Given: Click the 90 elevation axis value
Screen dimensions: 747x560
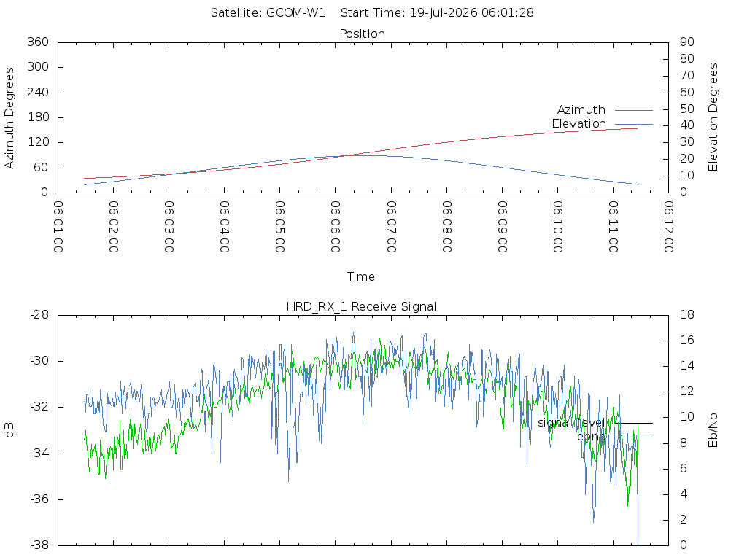Looking at the screenshot, I should (687, 42).
